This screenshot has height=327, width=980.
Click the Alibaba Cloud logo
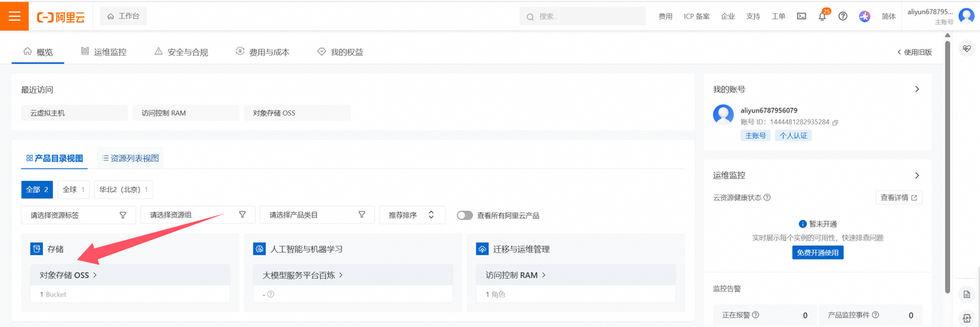click(x=61, y=16)
